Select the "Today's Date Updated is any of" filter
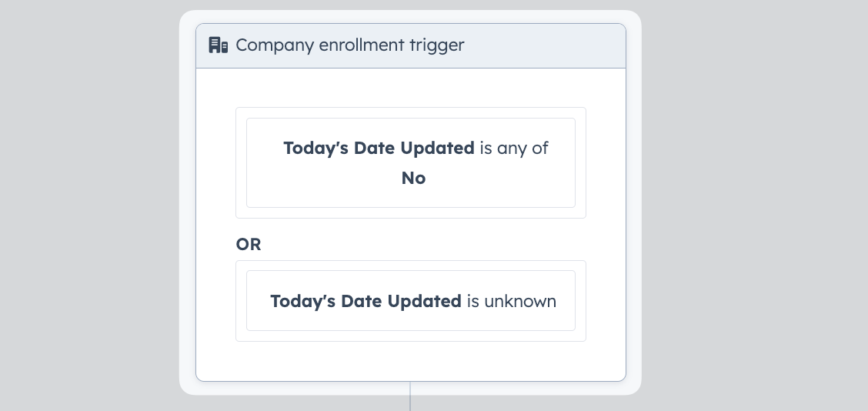868x411 pixels. 411,163
